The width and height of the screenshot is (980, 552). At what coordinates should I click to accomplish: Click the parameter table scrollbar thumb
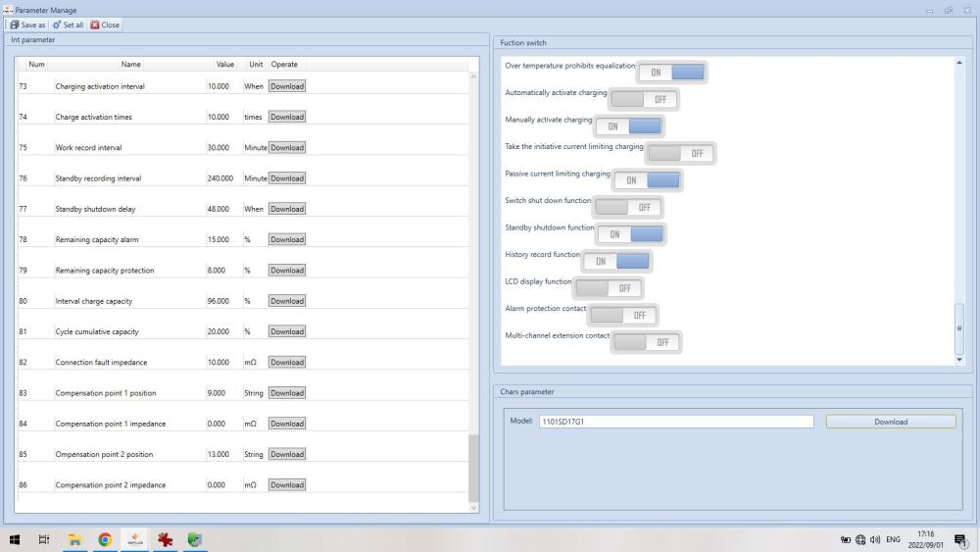[473, 468]
